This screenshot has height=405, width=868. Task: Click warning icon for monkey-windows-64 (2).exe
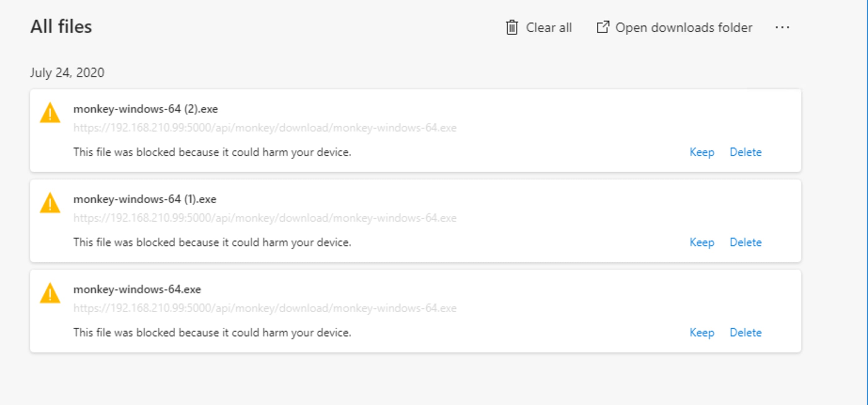(x=50, y=113)
